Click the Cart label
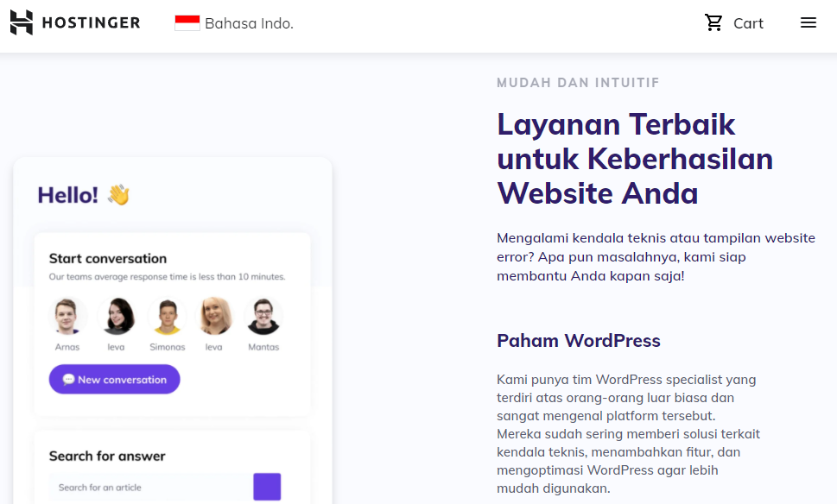Viewport: 837px width, 504px height. coord(748,23)
